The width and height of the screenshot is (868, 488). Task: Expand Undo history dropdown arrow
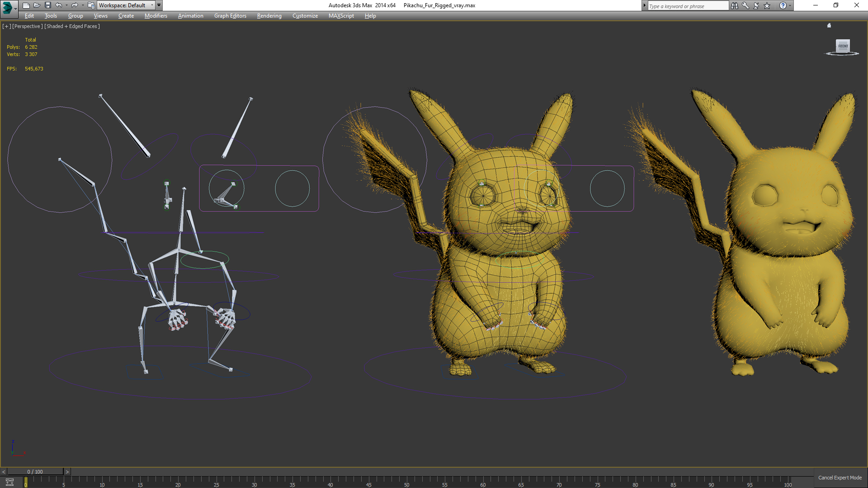tap(66, 5)
